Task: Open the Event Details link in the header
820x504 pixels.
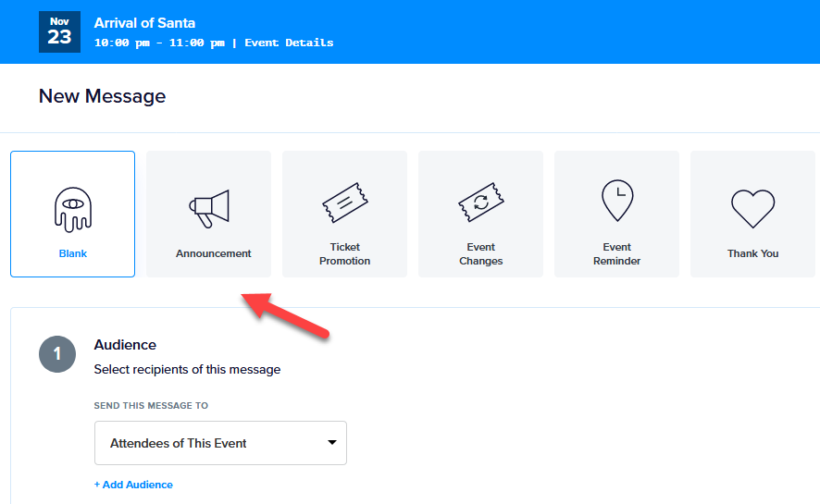Action: click(289, 43)
